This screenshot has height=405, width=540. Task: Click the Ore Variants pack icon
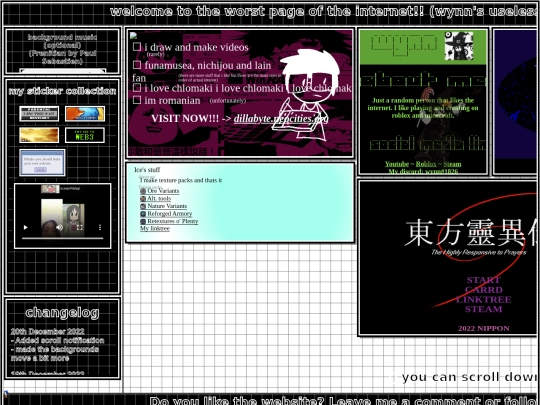click(x=143, y=191)
